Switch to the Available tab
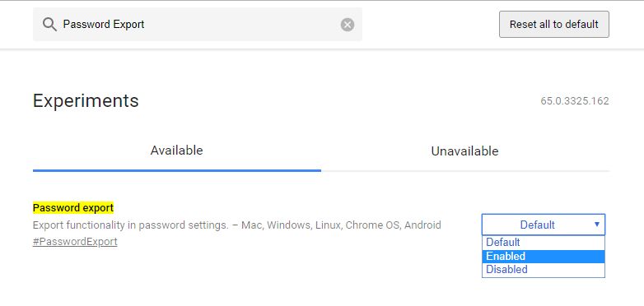The height and width of the screenshot is (306, 644). 176,151
